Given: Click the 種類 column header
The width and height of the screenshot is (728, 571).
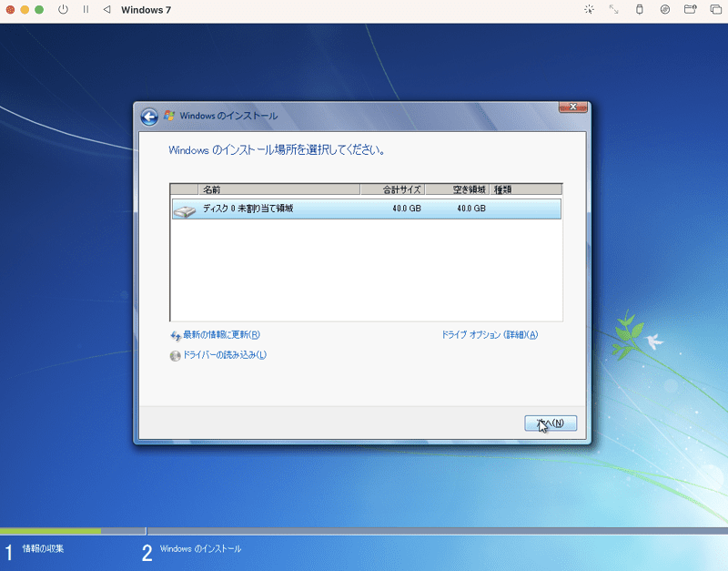Looking at the screenshot, I should tap(526, 189).
